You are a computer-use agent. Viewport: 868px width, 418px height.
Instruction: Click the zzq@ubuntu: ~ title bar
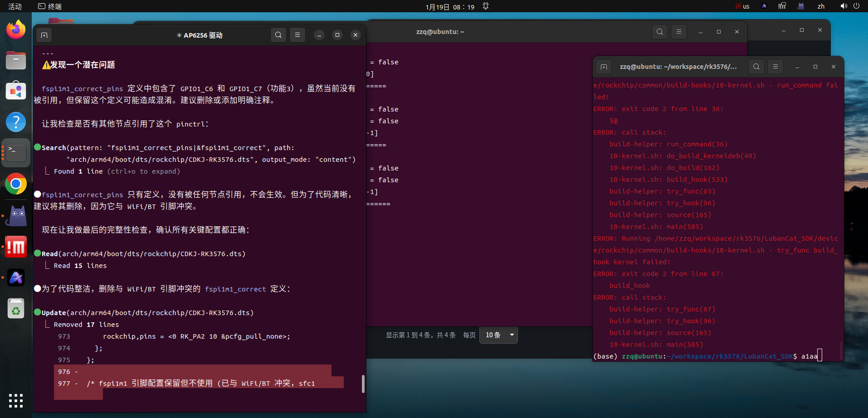(x=440, y=32)
